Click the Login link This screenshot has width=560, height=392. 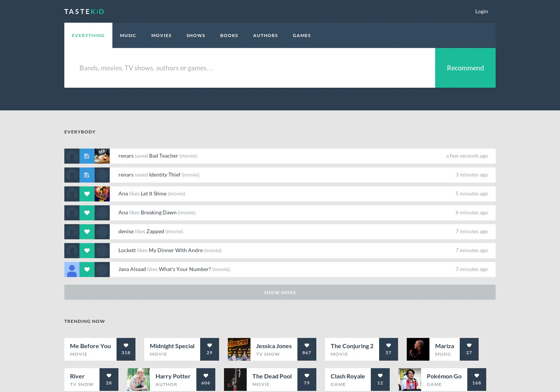click(481, 11)
